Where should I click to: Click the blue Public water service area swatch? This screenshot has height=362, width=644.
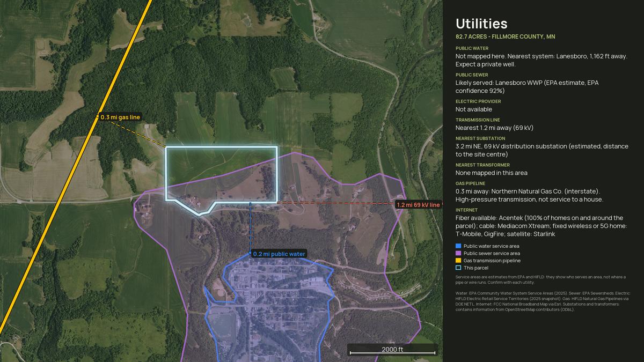[x=458, y=246]
